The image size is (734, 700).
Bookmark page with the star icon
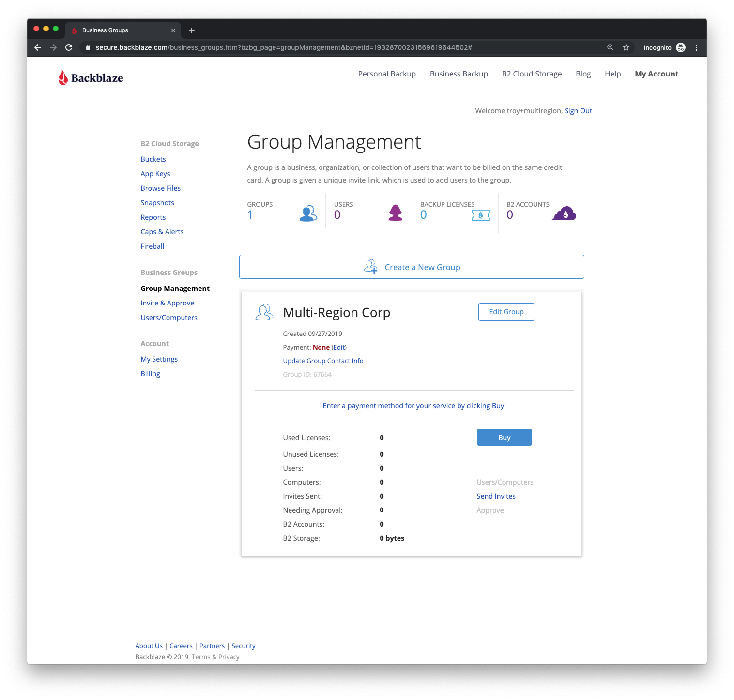626,47
